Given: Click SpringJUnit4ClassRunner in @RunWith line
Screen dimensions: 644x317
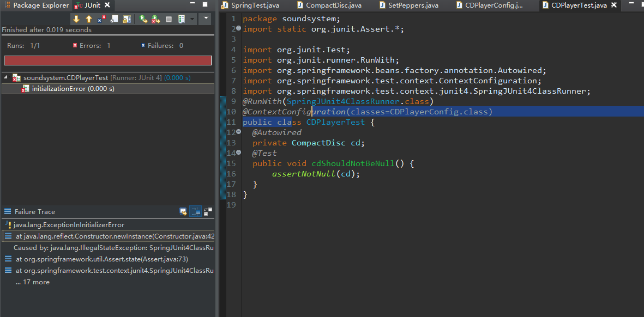Looking at the screenshot, I should (x=343, y=101).
